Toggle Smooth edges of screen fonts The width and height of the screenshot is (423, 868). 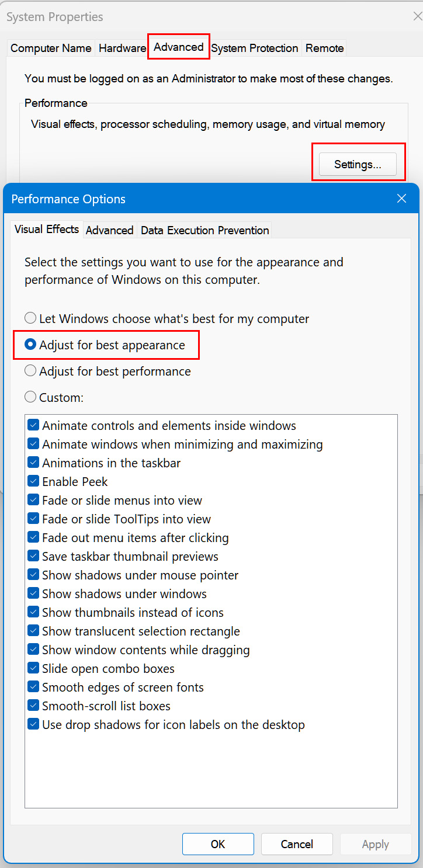coord(33,688)
